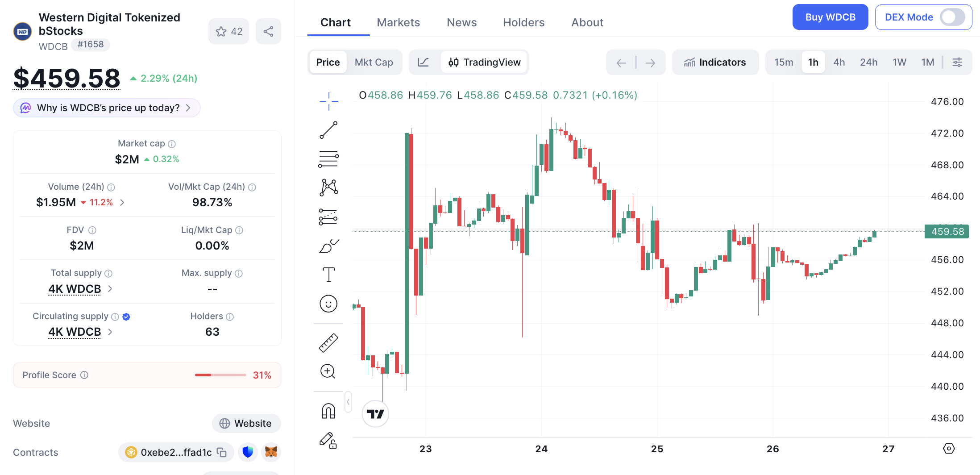Image resolution: width=980 pixels, height=475 pixels.
Task: Open the Why is WDCB's price up prompt
Action: click(107, 108)
